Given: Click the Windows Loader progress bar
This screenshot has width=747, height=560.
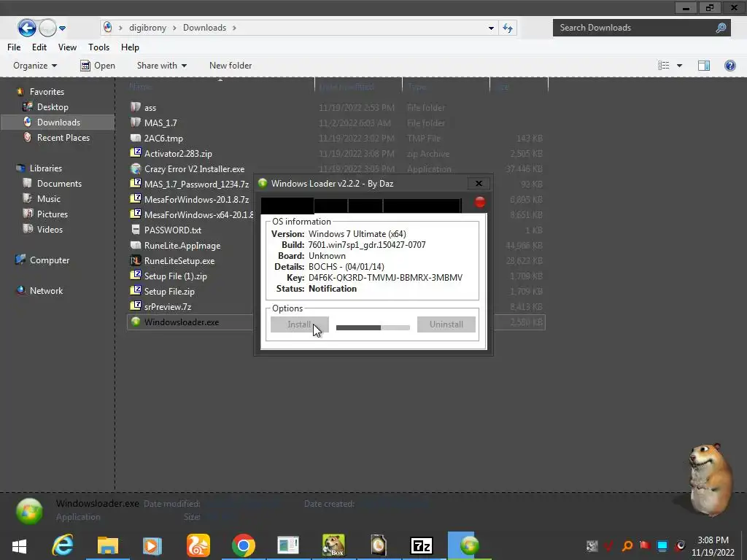Looking at the screenshot, I should click(x=373, y=327).
